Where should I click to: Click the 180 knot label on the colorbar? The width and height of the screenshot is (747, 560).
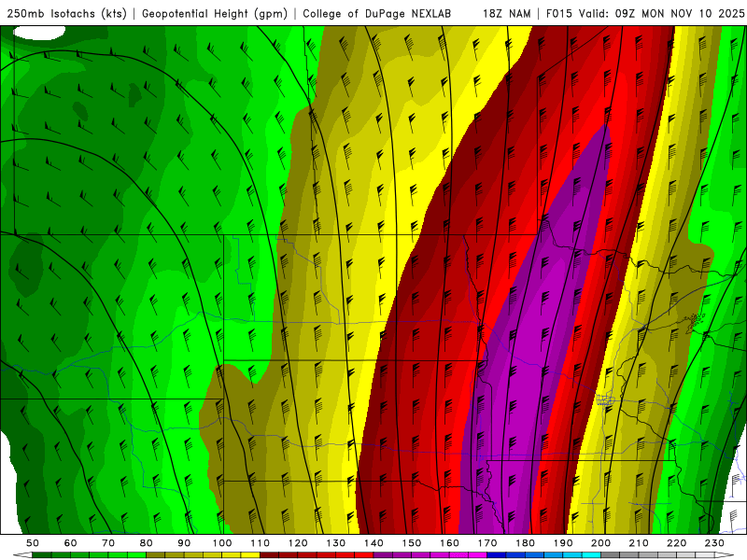(x=525, y=543)
